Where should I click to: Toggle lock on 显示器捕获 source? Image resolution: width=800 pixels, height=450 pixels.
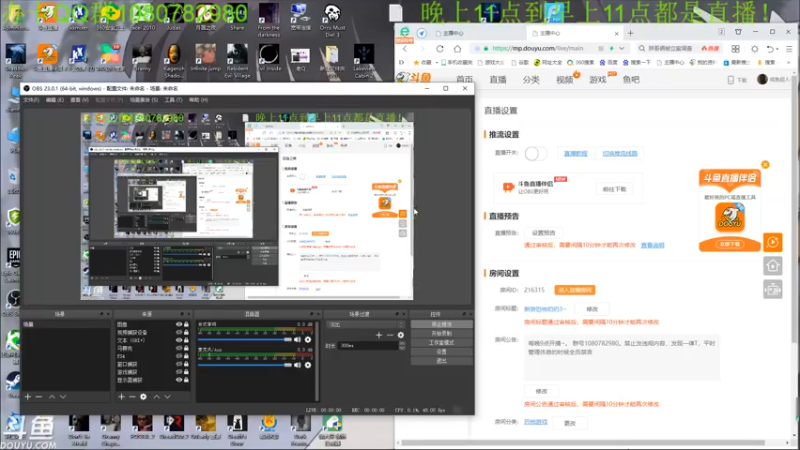coord(186,380)
